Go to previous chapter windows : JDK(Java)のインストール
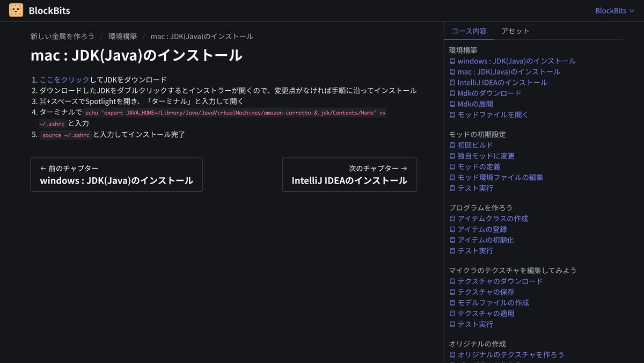This screenshot has height=363, width=644. click(116, 174)
